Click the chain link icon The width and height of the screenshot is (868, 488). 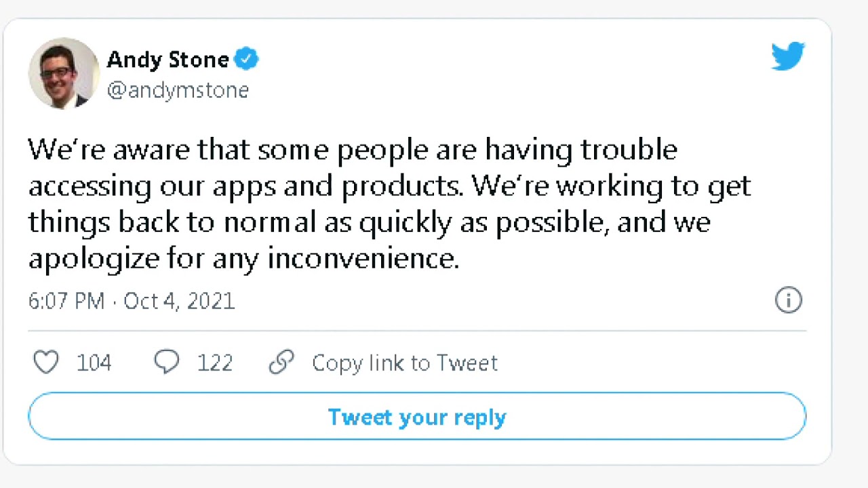(x=281, y=363)
